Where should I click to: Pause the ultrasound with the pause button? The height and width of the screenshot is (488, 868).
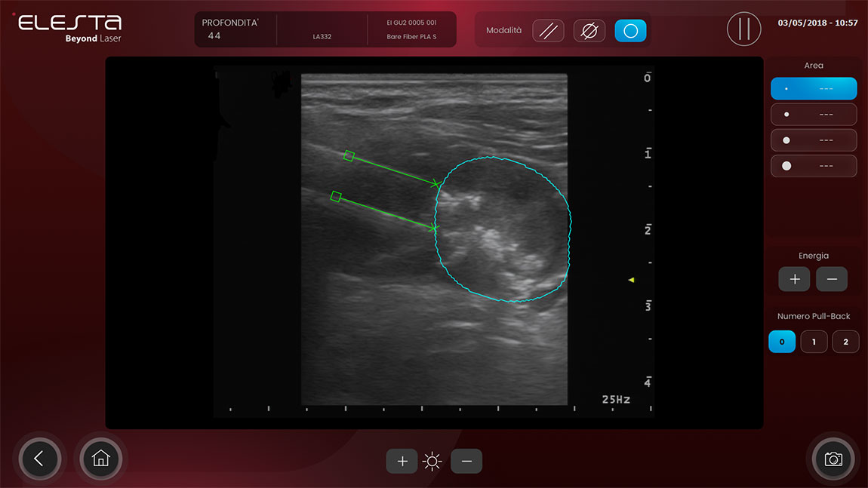pos(743,29)
